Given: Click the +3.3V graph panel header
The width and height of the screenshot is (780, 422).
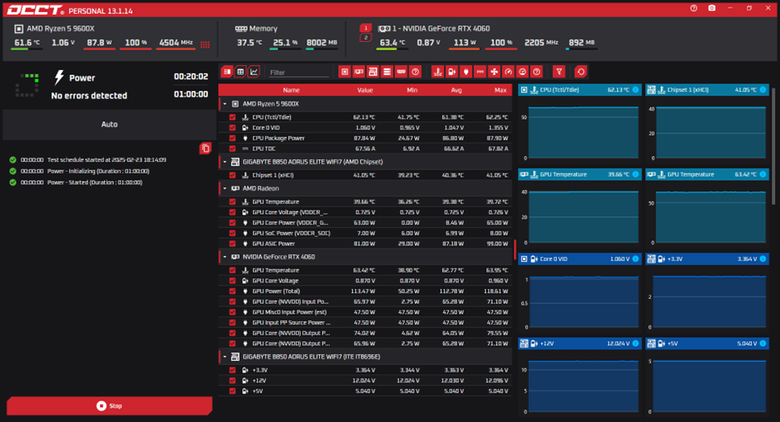Looking at the screenshot, I should coord(707,259).
